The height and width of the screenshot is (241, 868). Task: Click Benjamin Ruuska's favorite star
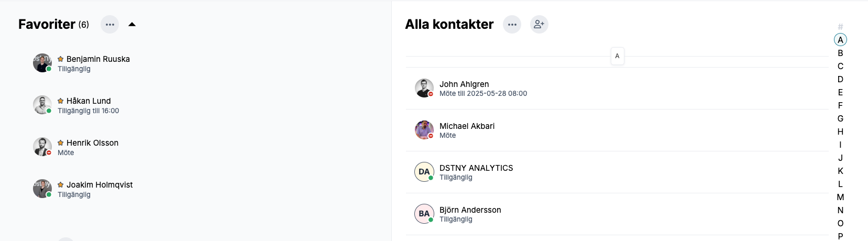[61, 59]
